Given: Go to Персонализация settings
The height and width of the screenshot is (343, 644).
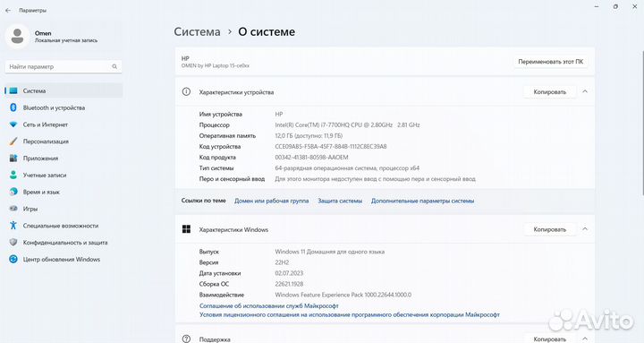Looking at the screenshot, I should click(x=46, y=141).
